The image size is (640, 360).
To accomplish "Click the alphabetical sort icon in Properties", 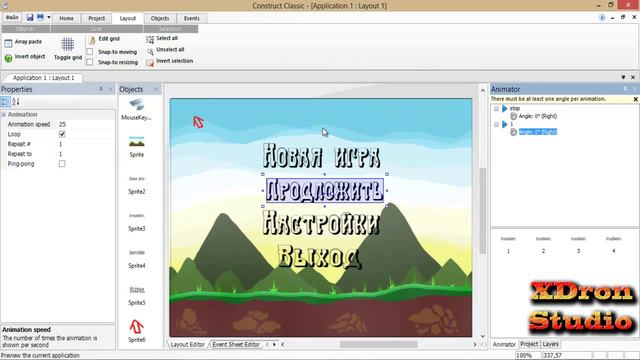I will (16, 102).
